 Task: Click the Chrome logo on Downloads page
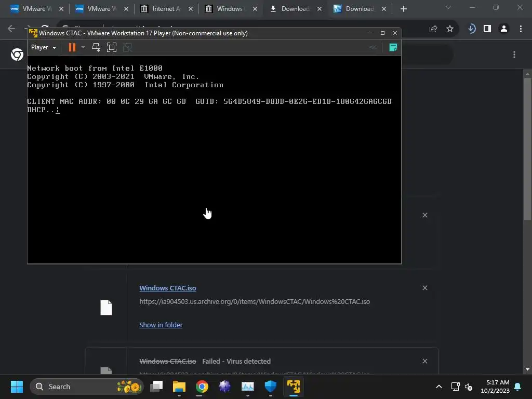17,54
